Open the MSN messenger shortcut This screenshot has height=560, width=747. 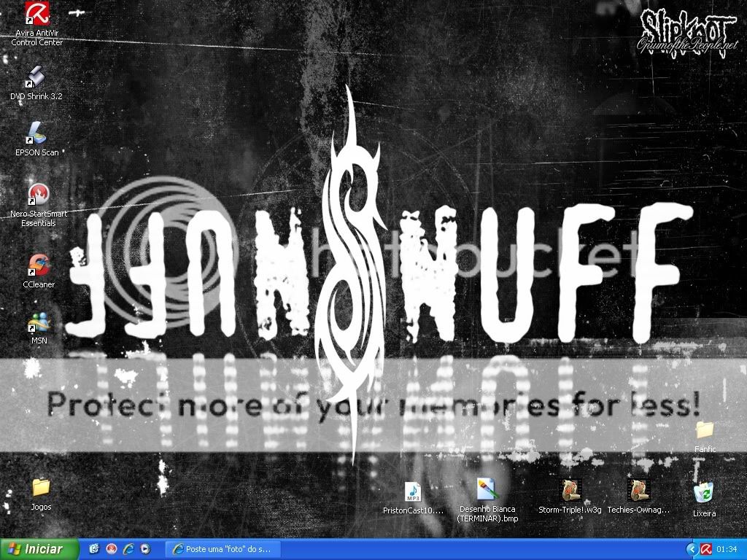pos(39,328)
